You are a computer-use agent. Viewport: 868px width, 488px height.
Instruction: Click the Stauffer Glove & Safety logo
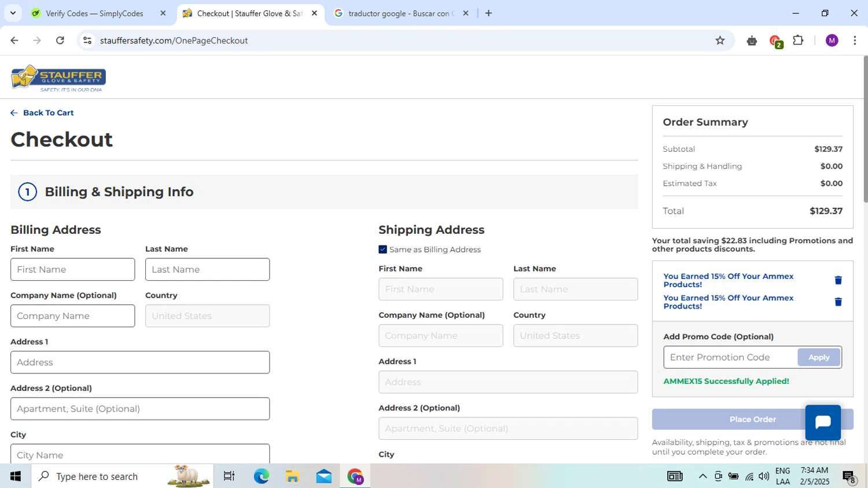click(58, 78)
